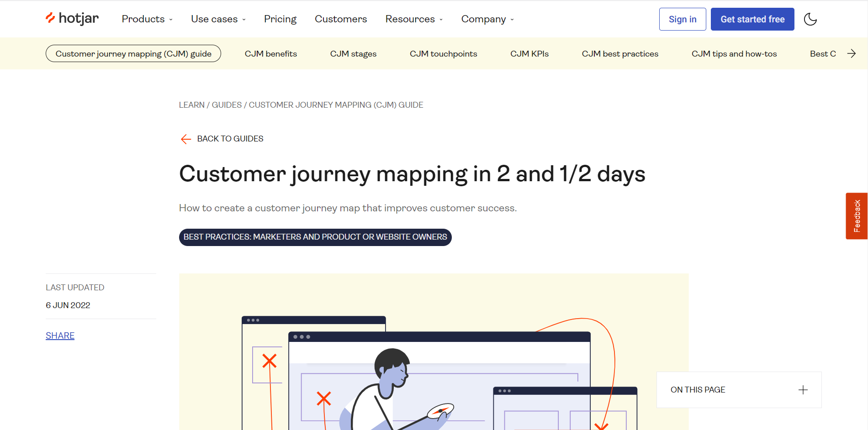Click the Hotjar logo

click(72, 19)
